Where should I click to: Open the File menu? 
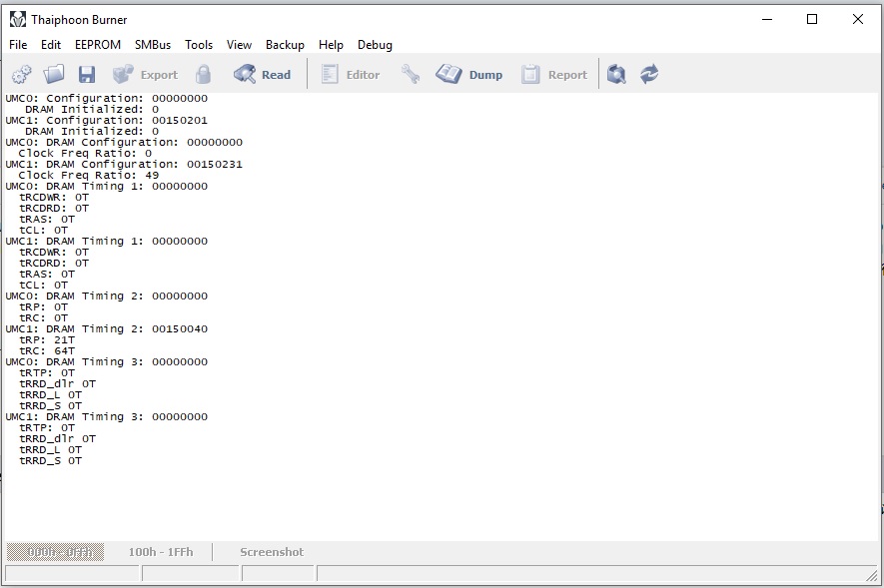[x=18, y=45]
